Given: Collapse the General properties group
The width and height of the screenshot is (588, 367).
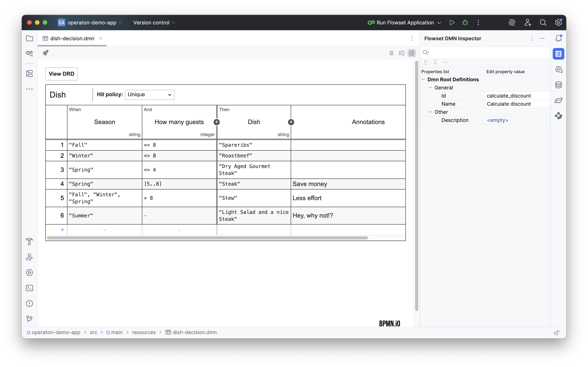Looking at the screenshot, I should [x=430, y=88].
